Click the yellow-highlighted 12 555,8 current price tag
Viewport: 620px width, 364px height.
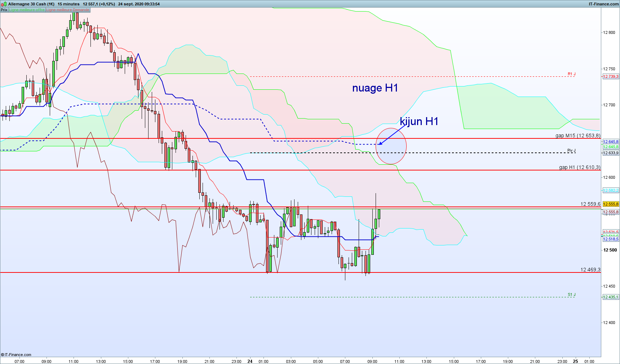click(611, 204)
